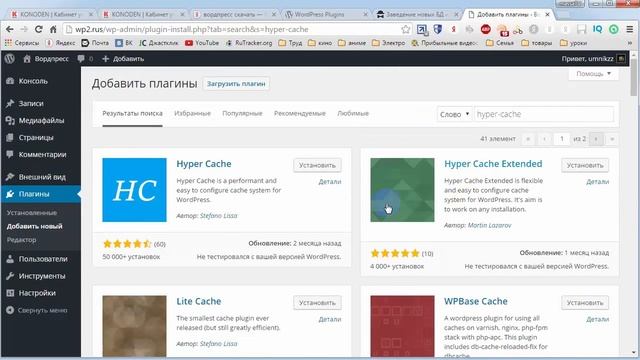The height and width of the screenshot is (360, 640).
Task: Open Добавить новый plugins submenu
Action: [x=34, y=226]
